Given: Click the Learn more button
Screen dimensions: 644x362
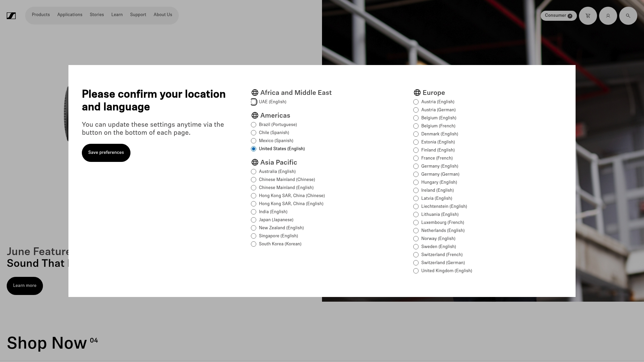Looking at the screenshot, I should click(25, 286).
